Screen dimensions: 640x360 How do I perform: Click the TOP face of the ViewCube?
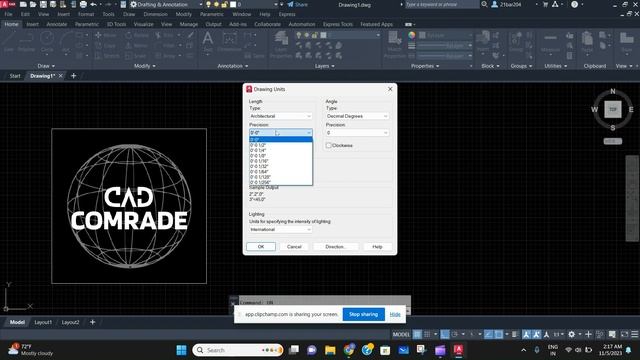tap(613, 109)
